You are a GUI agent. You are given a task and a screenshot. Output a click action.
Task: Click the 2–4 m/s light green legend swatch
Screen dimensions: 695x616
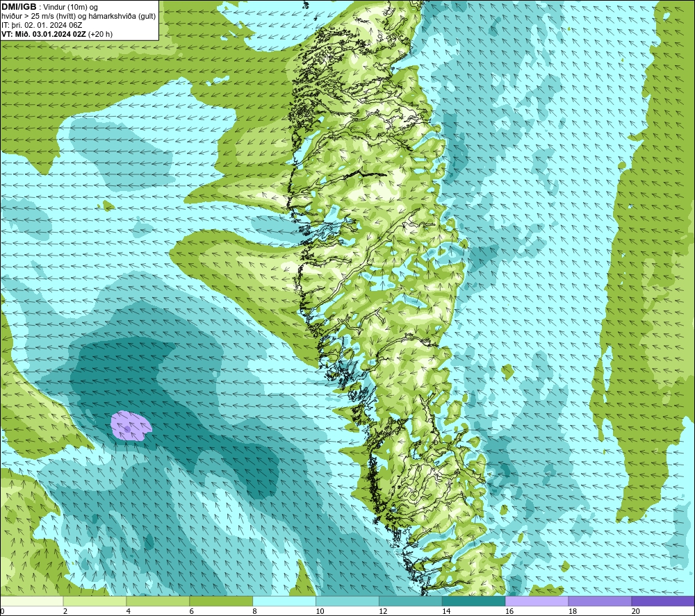point(95,601)
